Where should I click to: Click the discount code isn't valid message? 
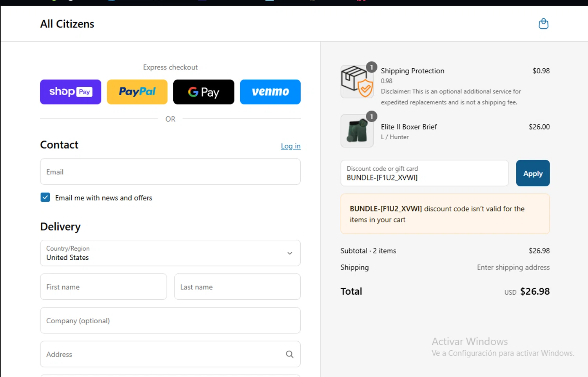(x=445, y=214)
